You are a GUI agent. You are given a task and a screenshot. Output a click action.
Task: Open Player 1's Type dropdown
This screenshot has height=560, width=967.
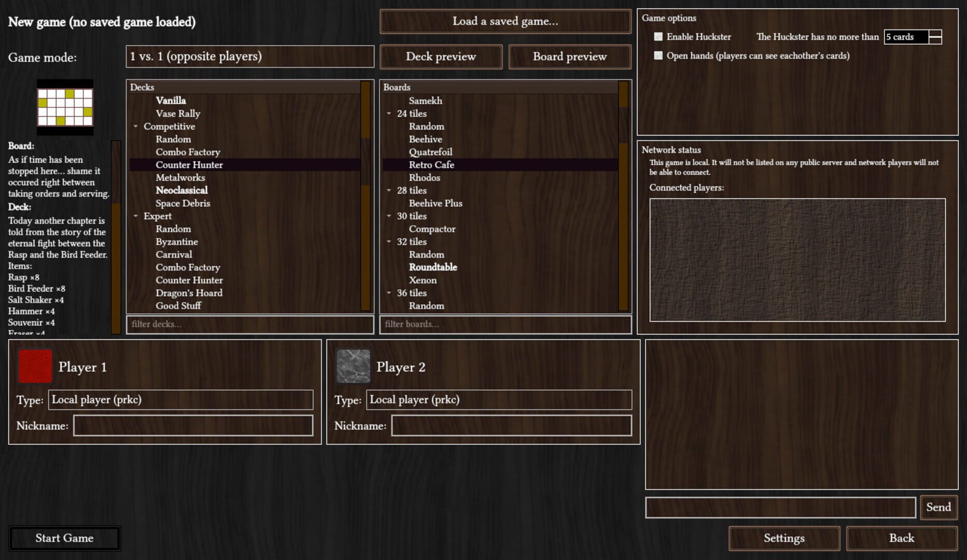180,400
